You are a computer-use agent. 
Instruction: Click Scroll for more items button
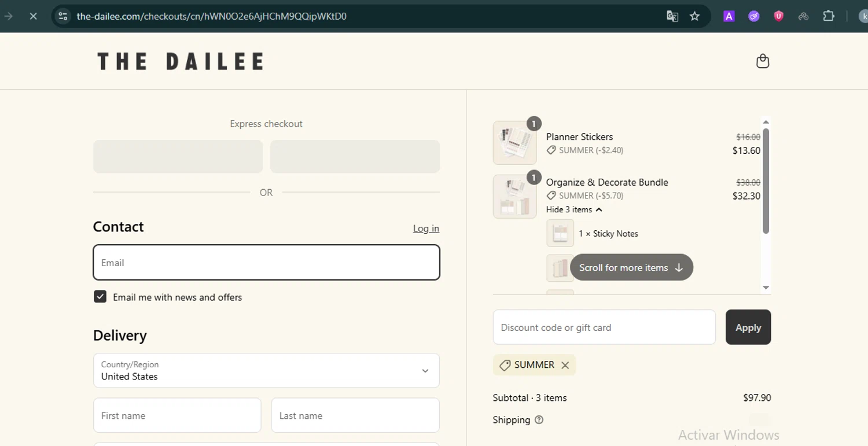point(631,267)
